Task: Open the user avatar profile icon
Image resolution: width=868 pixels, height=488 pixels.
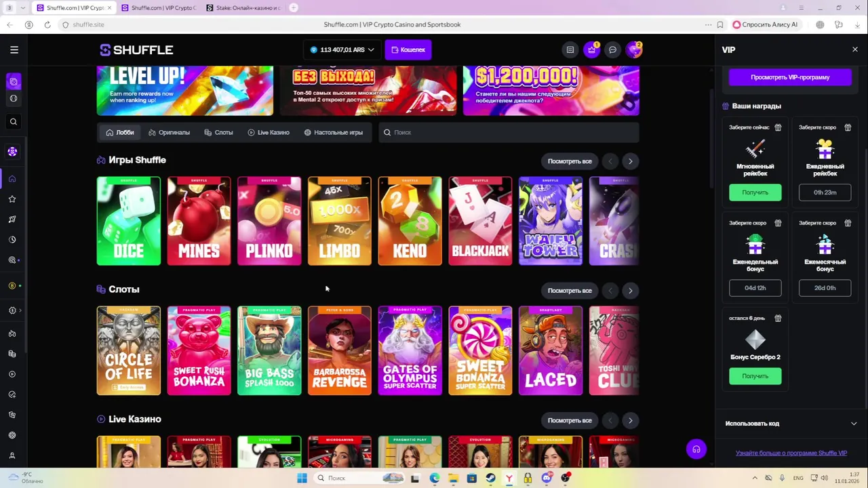Action: click(x=633, y=49)
